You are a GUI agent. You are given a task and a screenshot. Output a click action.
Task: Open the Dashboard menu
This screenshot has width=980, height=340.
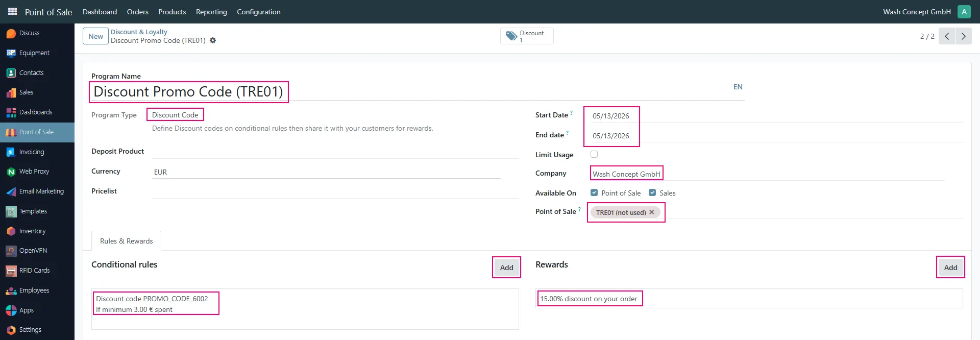click(x=100, y=12)
